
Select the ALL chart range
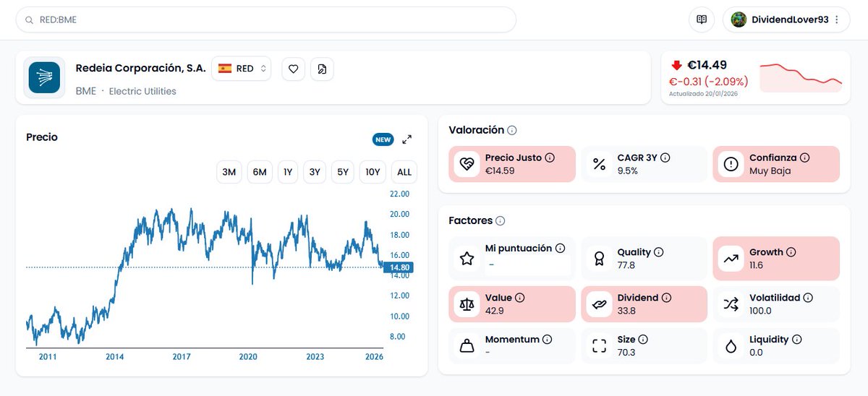pyautogui.click(x=404, y=172)
